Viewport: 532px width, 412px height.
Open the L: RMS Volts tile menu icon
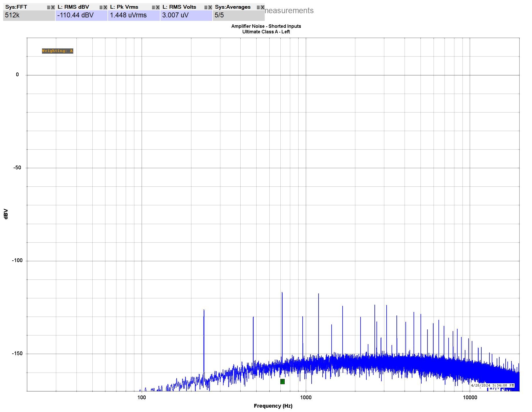pyautogui.click(x=206, y=8)
